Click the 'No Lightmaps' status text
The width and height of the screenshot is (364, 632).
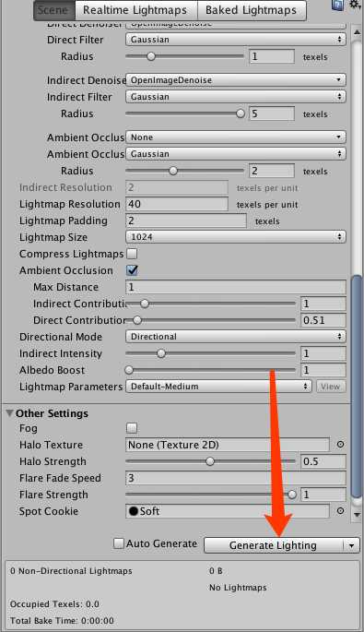tap(238, 588)
